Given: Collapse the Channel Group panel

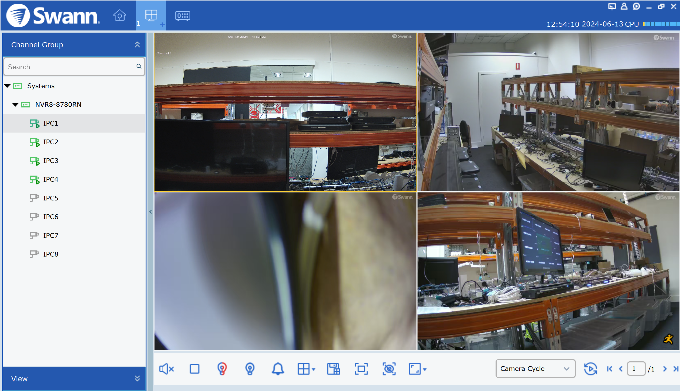Looking at the screenshot, I should 137,44.
